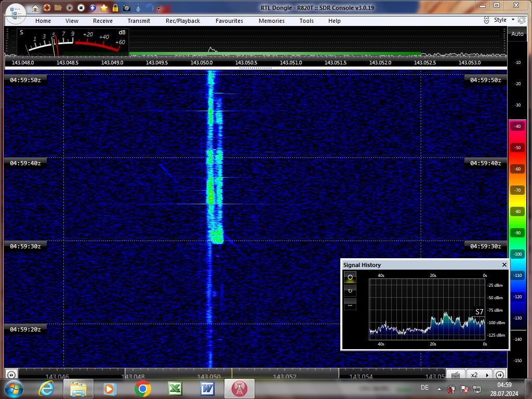This screenshot has height=399, width=532.
Task: Click the 143.052.0 label on the frequency scale
Action: click(x=380, y=63)
